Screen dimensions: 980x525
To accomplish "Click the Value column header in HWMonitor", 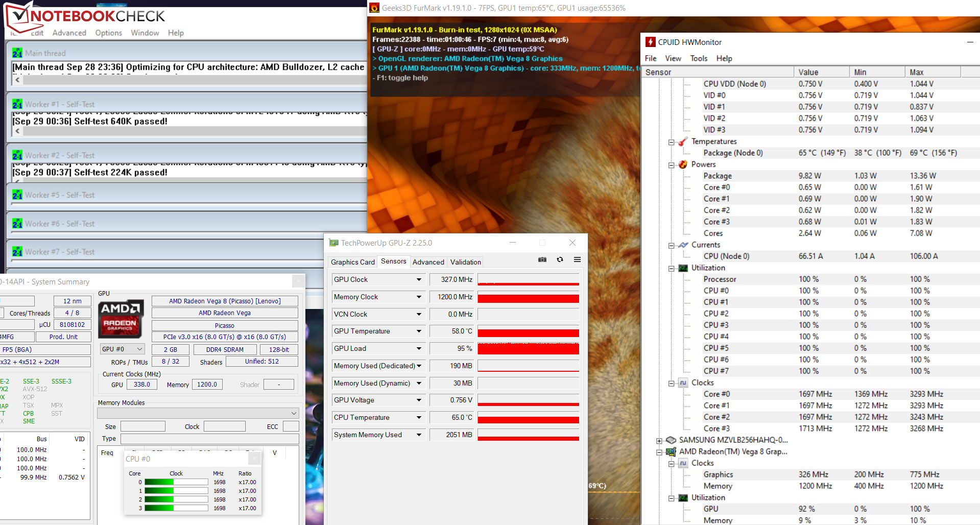I will tap(822, 72).
